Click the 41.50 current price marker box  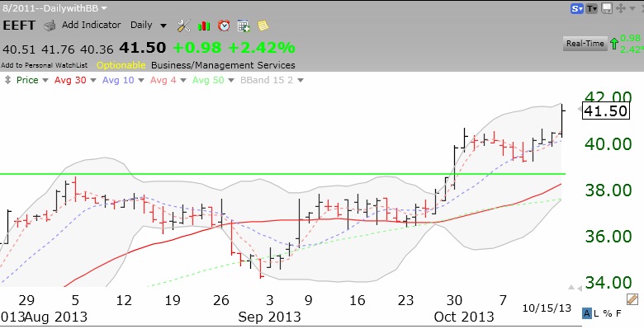[606, 110]
